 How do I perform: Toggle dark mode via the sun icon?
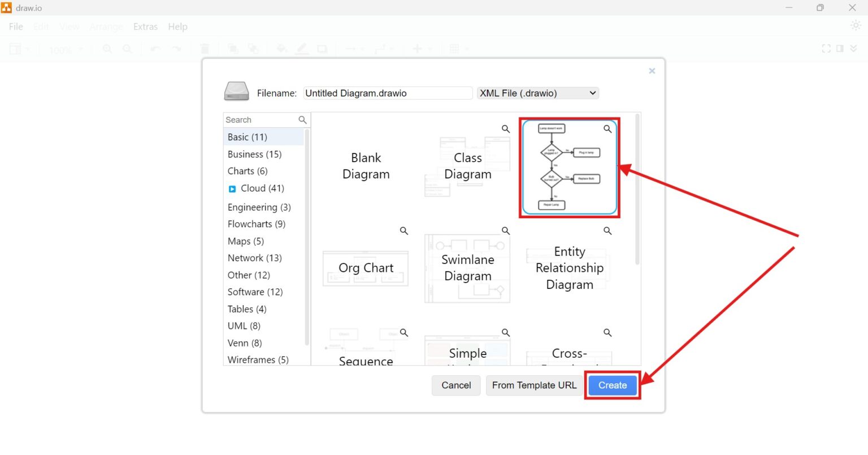(856, 25)
